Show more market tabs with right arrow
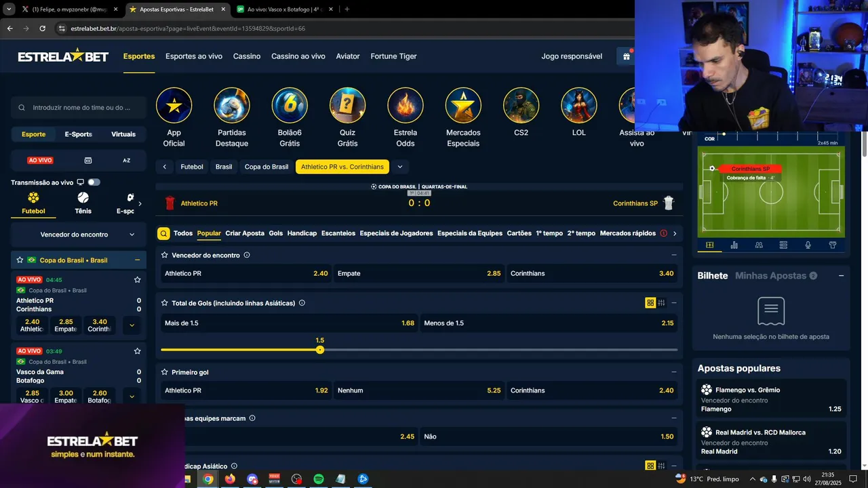868x488 pixels. tap(675, 233)
